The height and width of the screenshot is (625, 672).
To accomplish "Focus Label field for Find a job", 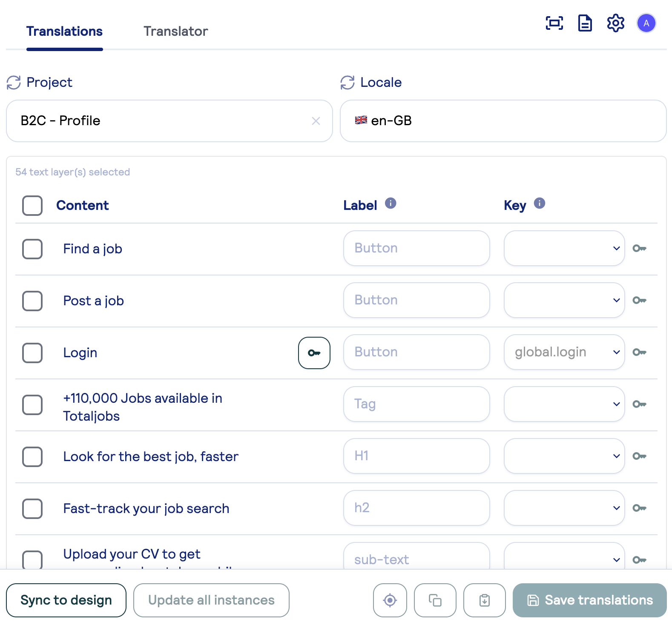I will click(x=416, y=248).
